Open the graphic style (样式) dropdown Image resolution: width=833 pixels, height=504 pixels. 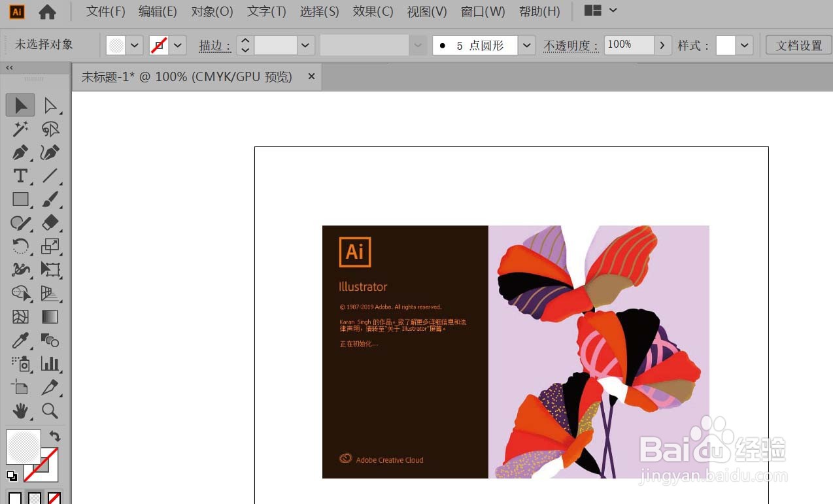click(x=745, y=45)
